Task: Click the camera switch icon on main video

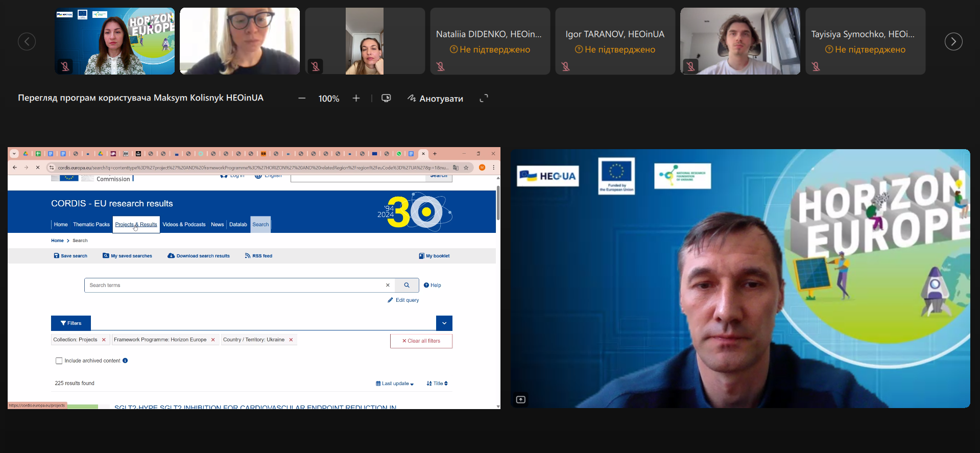Action: [x=520, y=399]
